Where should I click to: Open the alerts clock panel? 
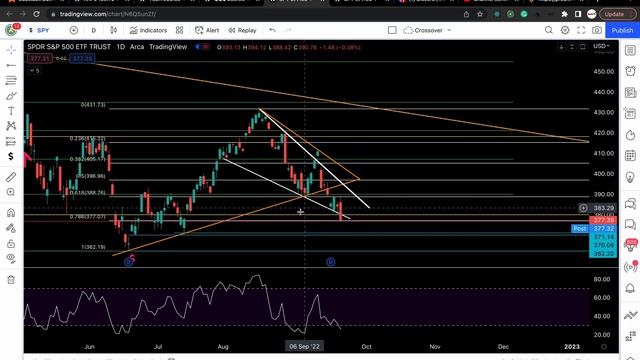tap(630, 71)
